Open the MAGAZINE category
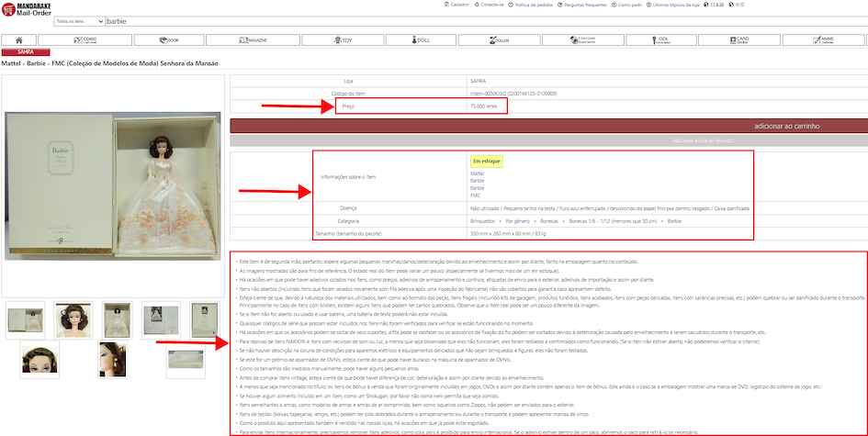 (x=253, y=39)
